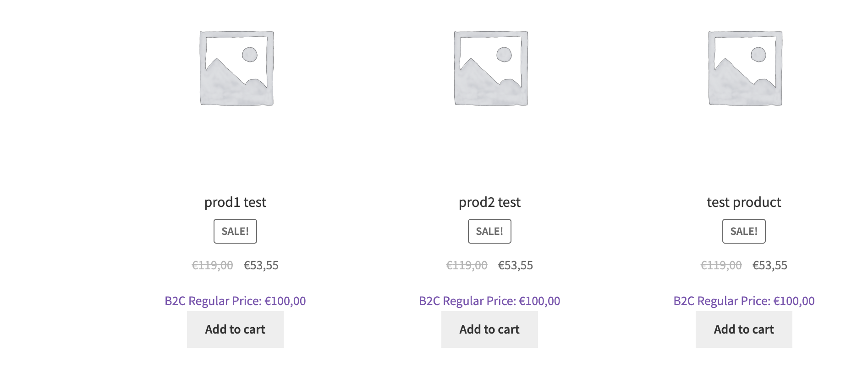The image size is (868, 379).
Task: Click B2C Regular Price under prod2 test
Action: pos(489,301)
